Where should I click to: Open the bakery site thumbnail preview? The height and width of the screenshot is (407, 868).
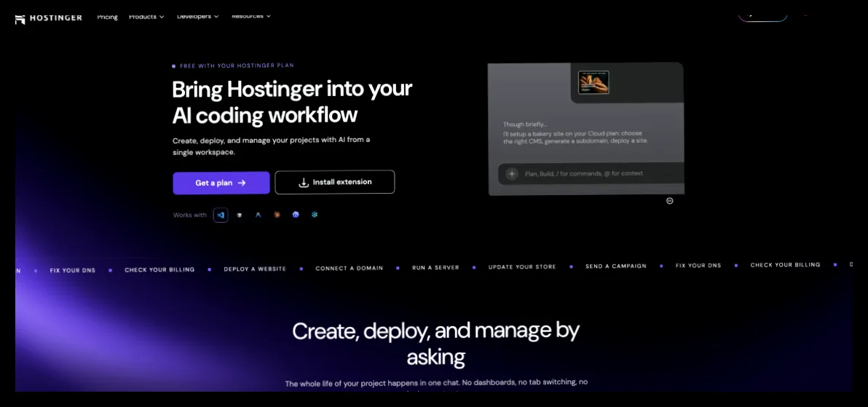pos(593,82)
